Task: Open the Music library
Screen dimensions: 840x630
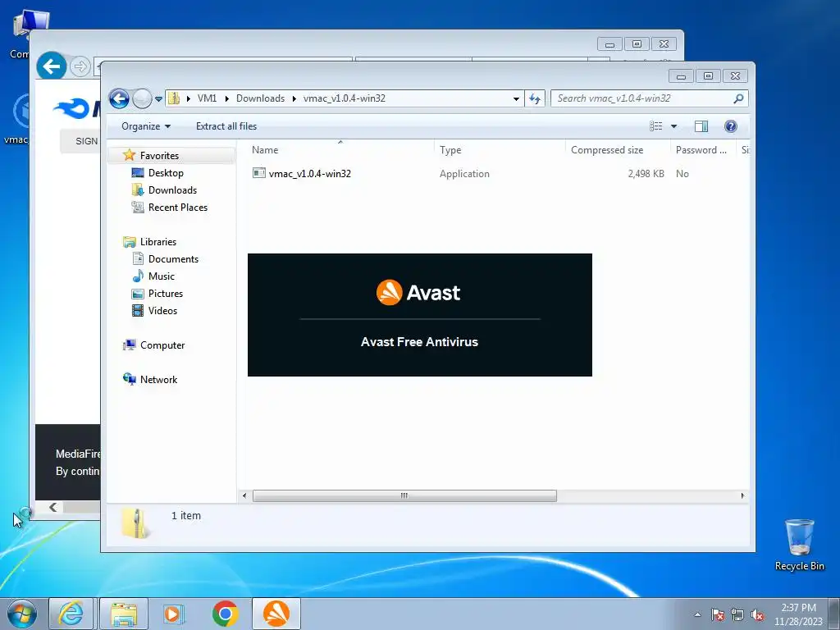Action: tap(162, 276)
